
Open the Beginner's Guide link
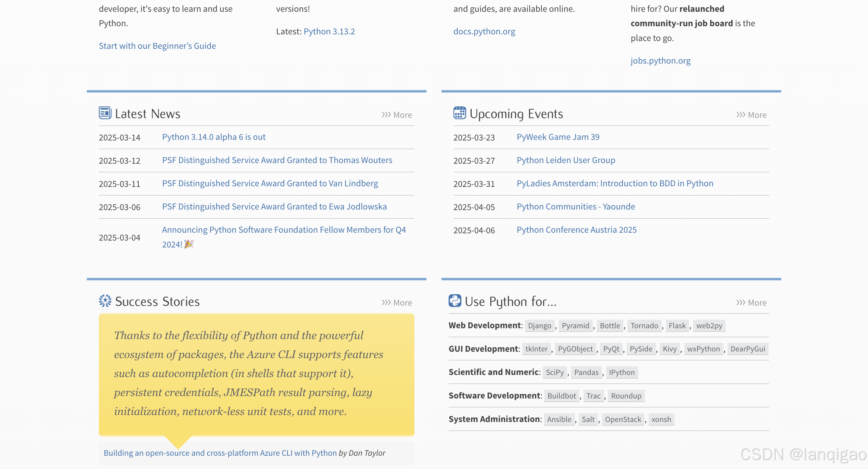coord(157,46)
